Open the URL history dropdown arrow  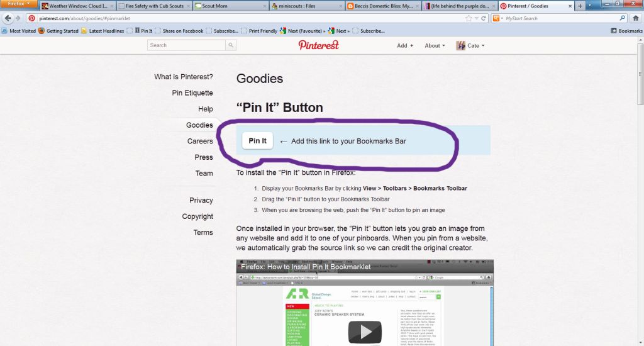pyautogui.click(x=477, y=18)
